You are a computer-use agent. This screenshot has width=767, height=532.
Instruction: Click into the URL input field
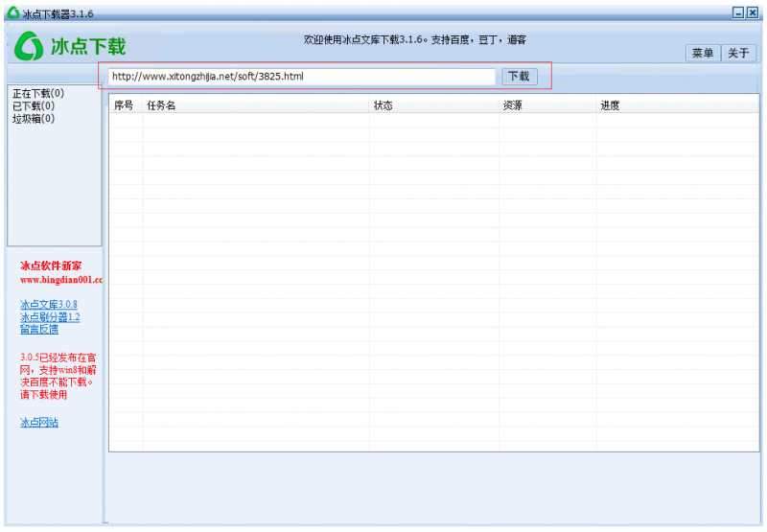pyautogui.click(x=302, y=77)
